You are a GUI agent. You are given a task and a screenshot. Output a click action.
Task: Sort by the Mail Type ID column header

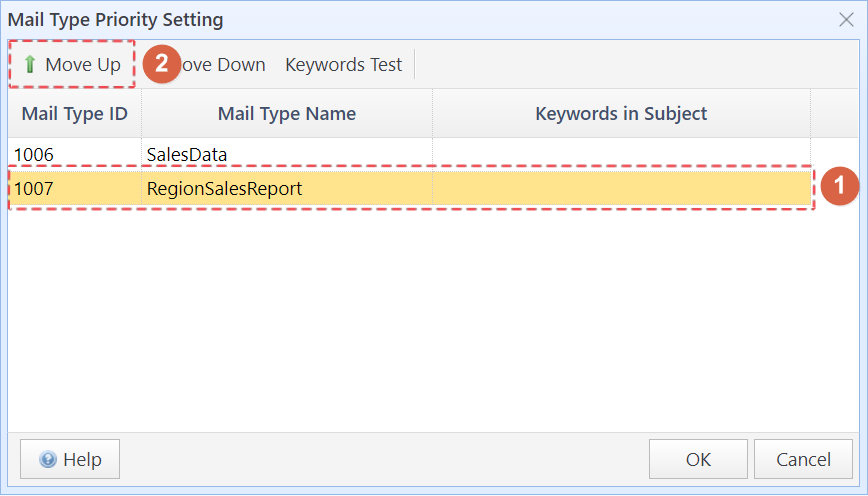coord(74,114)
